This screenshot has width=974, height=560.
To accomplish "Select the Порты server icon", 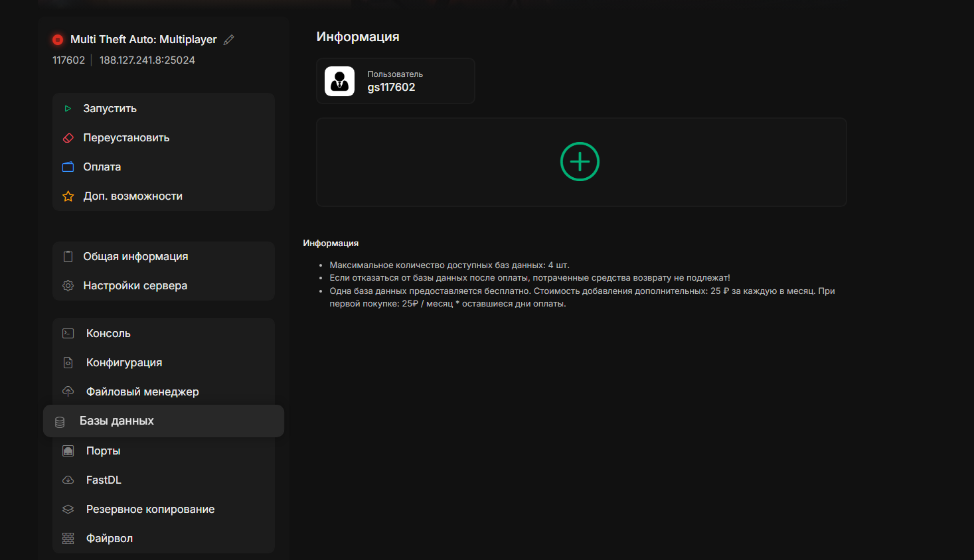I will (68, 451).
